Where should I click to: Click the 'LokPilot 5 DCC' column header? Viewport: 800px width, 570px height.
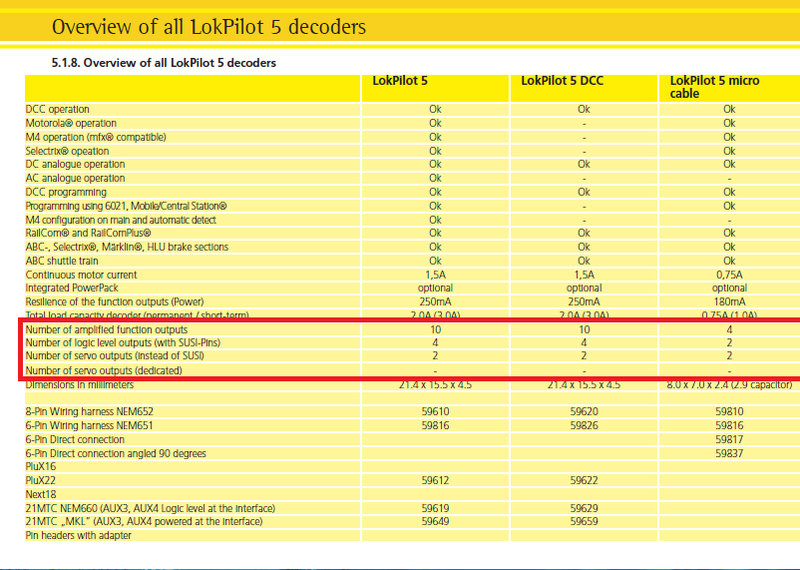click(x=562, y=81)
